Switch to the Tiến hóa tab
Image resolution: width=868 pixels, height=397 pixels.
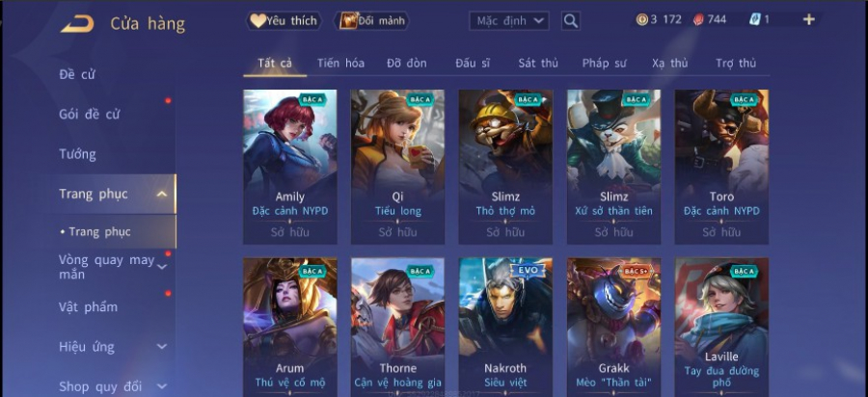pos(340,63)
